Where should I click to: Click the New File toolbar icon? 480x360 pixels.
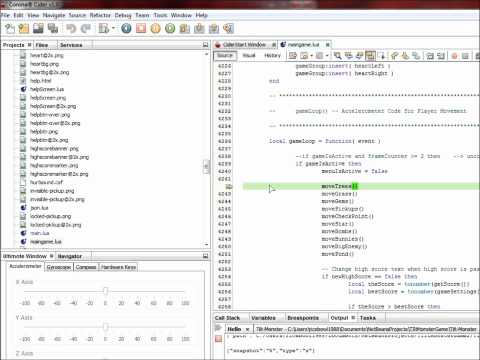pos(10,29)
